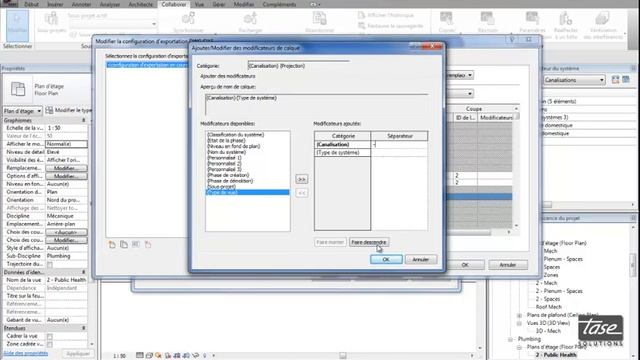Select (Personnalisé 2) modifier
This screenshot has width=640, height=360.
pos(224,163)
